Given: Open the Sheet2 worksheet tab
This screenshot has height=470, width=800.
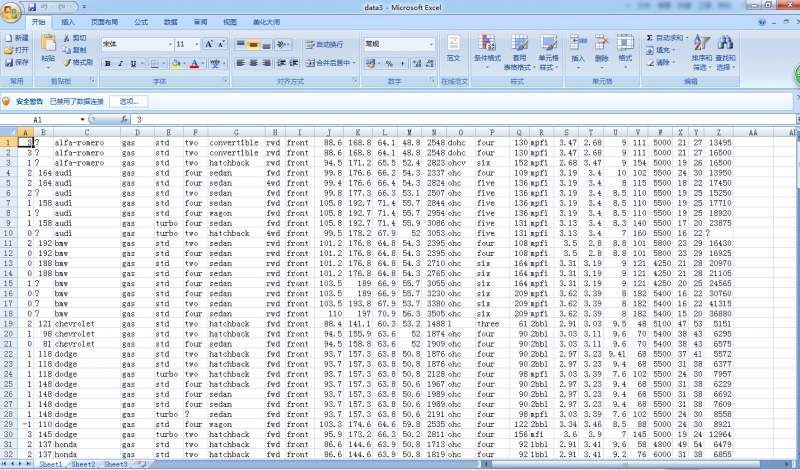Looking at the screenshot, I should tap(83, 464).
